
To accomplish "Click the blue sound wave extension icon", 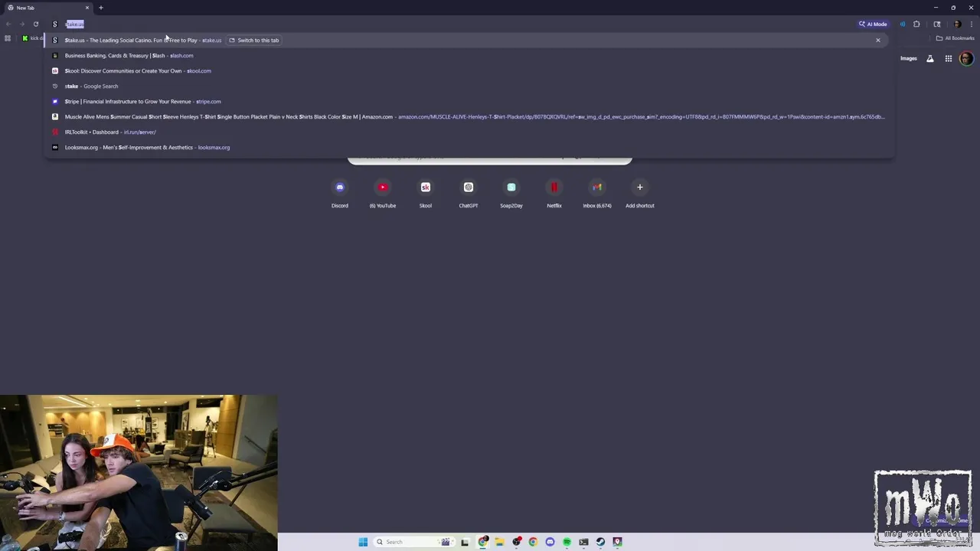I will coord(902,24).
